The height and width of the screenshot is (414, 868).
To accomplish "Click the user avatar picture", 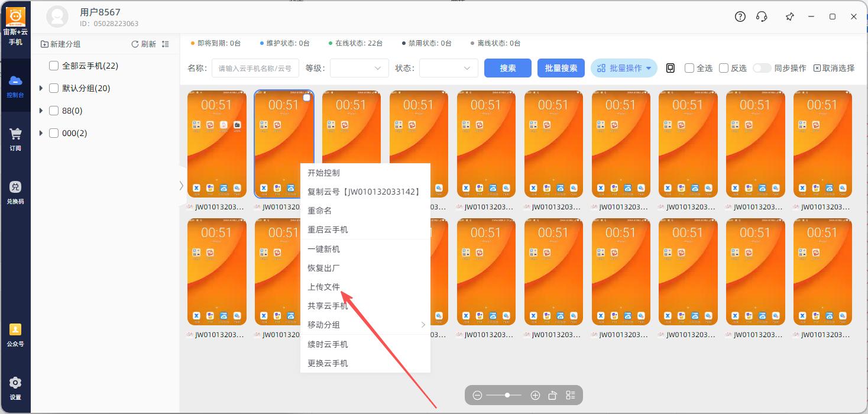I will [x=57, y=17].
